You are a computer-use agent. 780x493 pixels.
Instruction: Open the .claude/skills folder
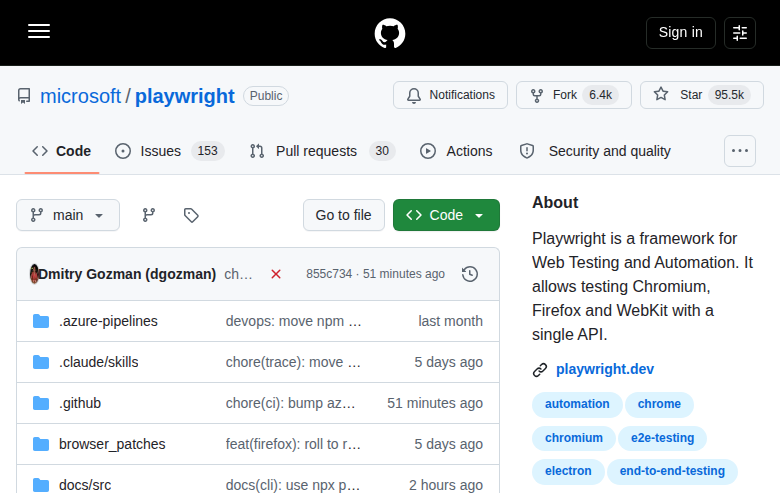[98, 362]
